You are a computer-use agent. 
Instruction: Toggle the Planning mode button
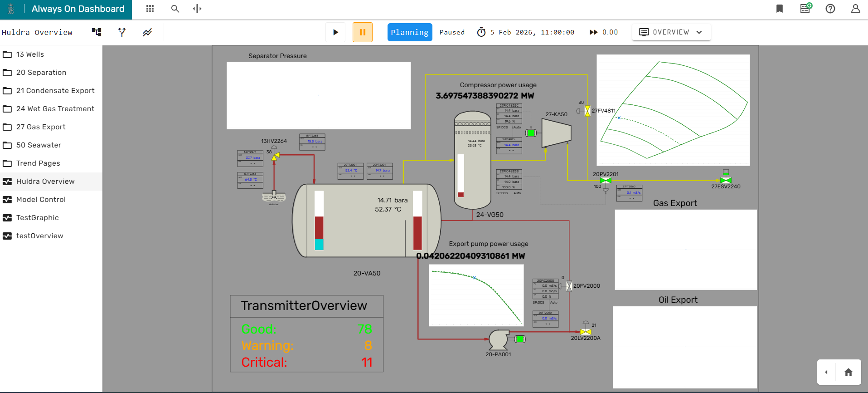click(x=409, y=32)
